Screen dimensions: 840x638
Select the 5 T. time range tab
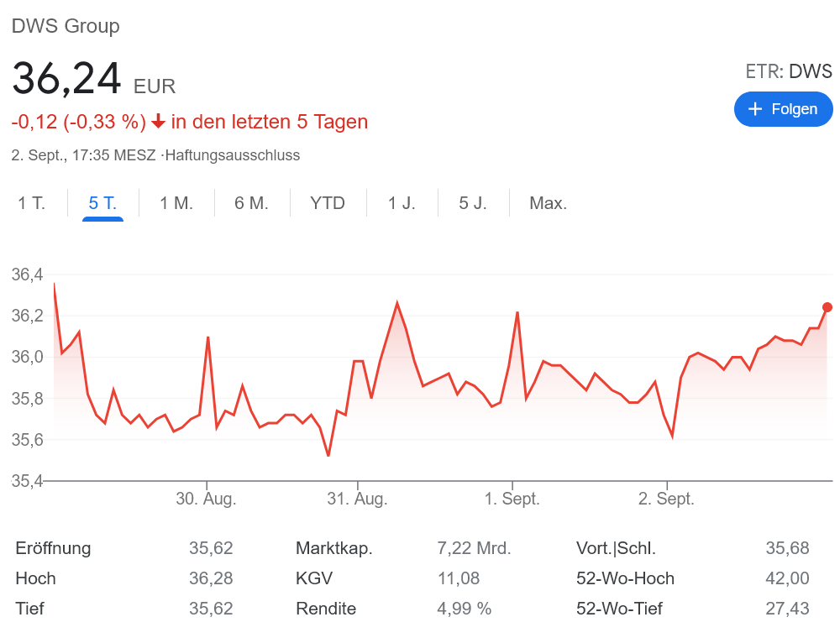tap(102, 203)
